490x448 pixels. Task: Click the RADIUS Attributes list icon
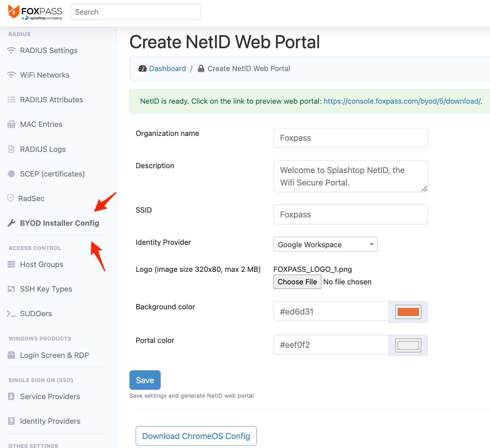11,100
